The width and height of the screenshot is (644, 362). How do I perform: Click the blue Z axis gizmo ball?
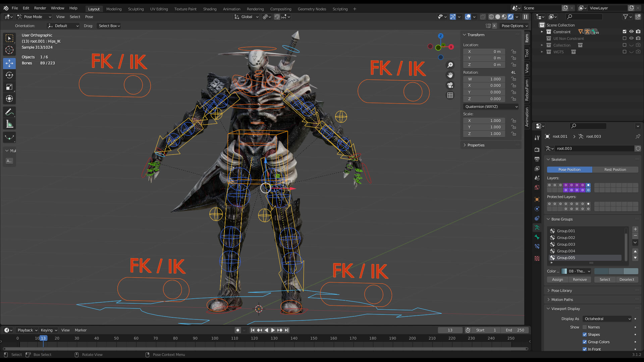[x=441, y=36]
